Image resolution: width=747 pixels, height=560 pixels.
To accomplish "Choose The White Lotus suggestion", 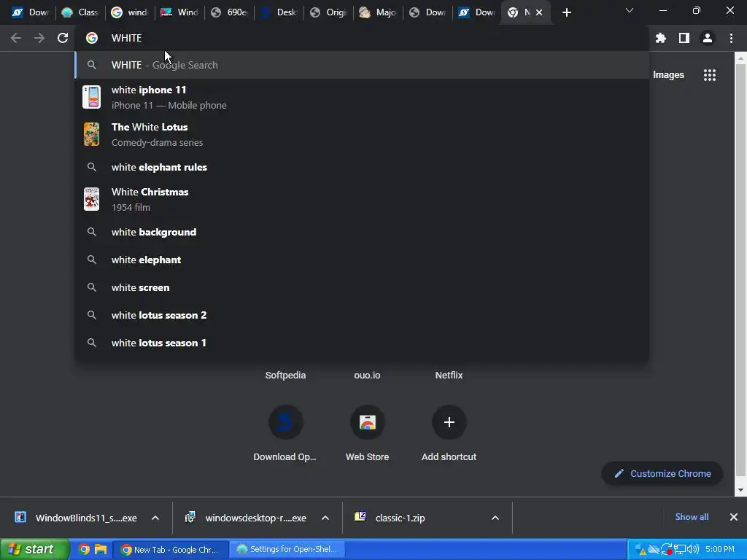I will click(362, 134).
